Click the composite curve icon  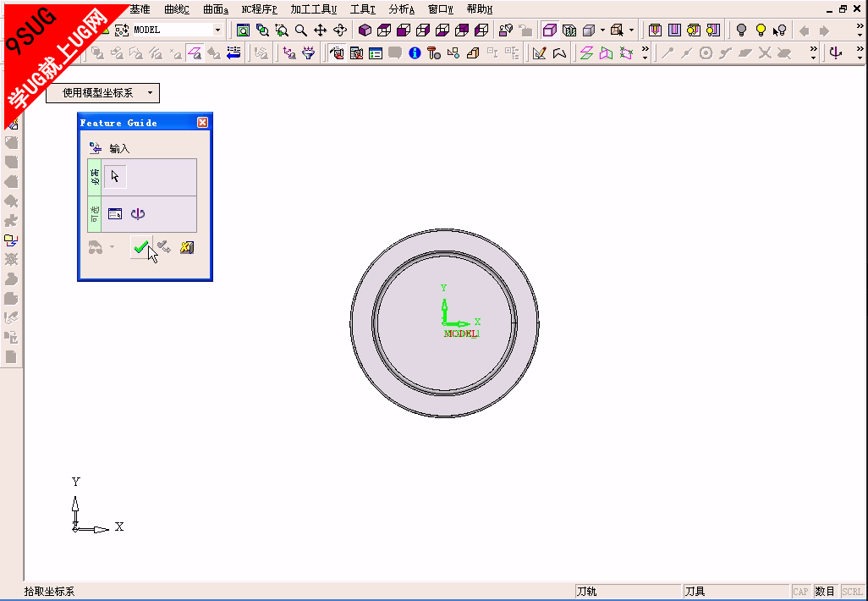click(559, 53)
